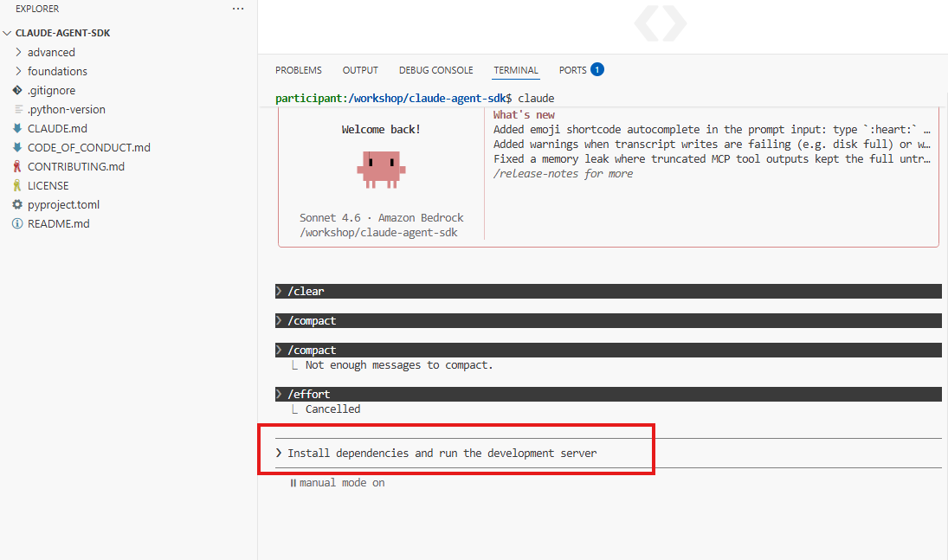Open CODE_OF_CONDUCT.md in the explorer

tap(89, 147)
